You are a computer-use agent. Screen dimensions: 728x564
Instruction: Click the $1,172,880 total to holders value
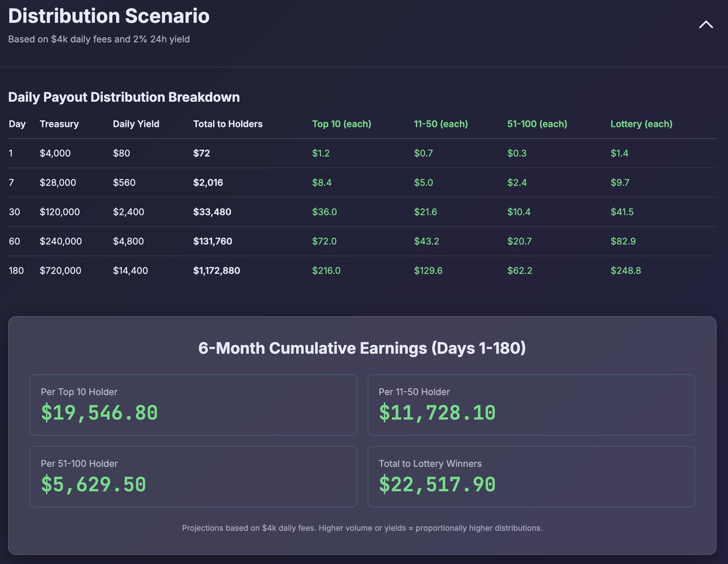(x=217, y=270)
